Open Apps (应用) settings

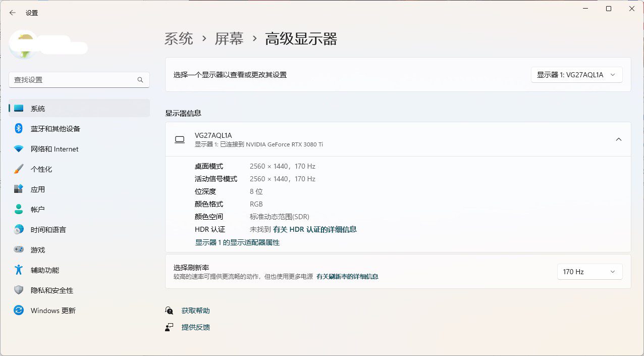pyautogui.click(x=37, y=189)
